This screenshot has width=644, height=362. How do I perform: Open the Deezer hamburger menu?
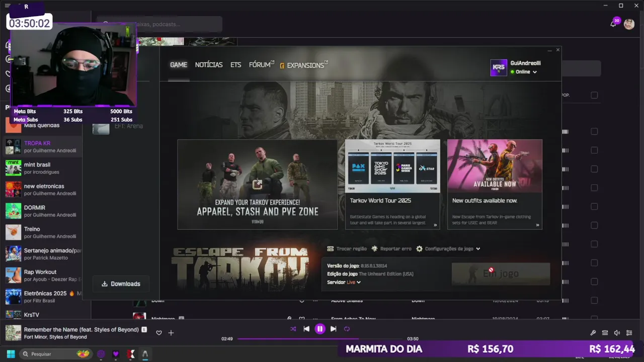click(x=7, y=6)
